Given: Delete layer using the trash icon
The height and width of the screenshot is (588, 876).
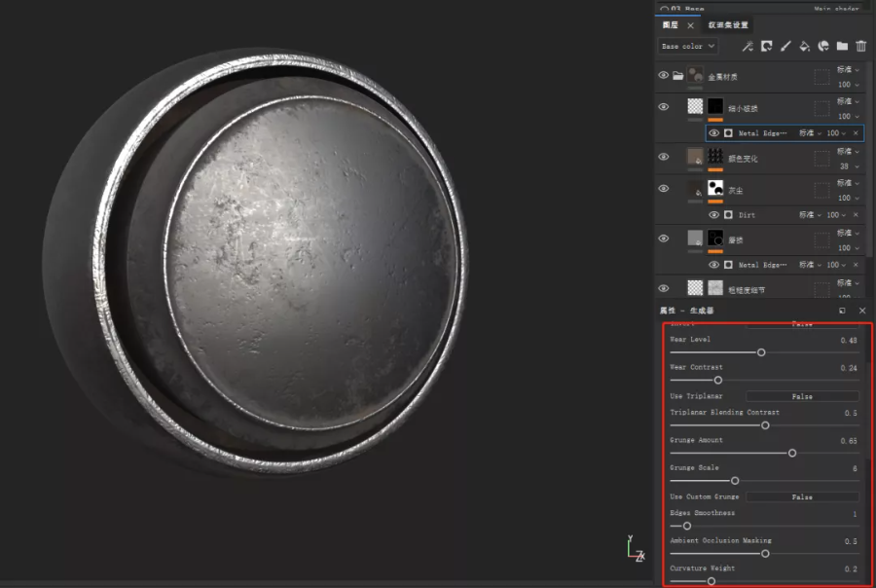Looking at the screenshot, I should [861, 46].
